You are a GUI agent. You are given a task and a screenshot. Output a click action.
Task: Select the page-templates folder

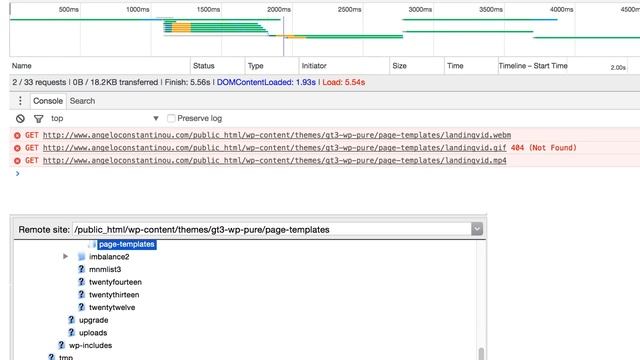click(x=127, y=244)
